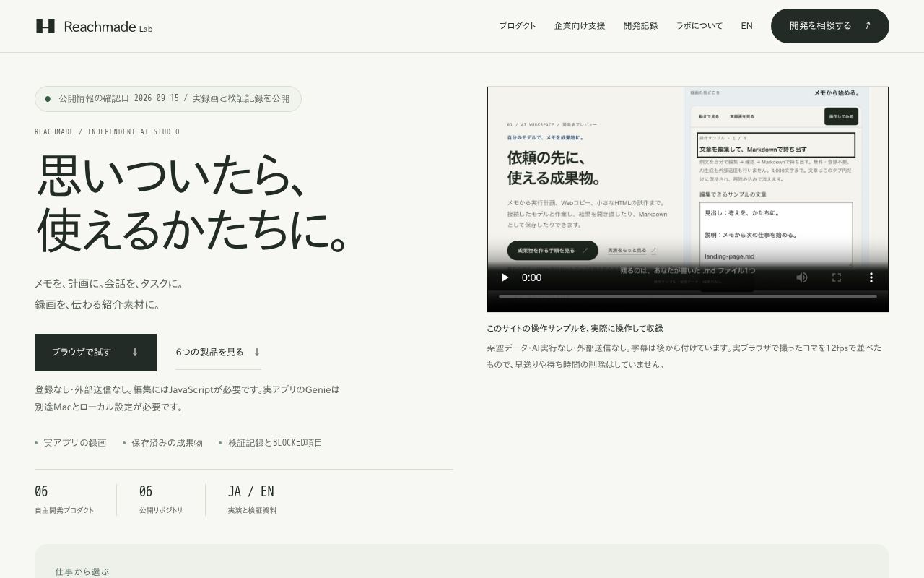Open the 企業向け支援 nav item
The width and height of the screenshot is (924, 578).
click(580, 26)
